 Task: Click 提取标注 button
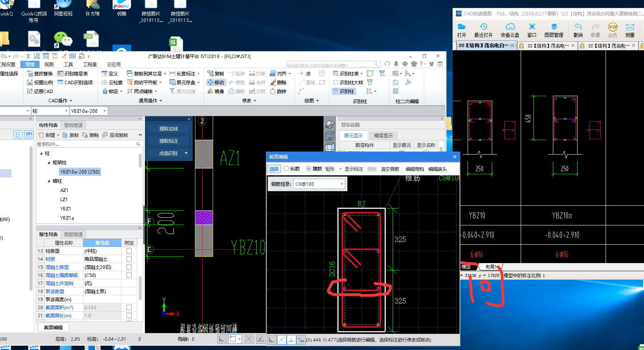pos(168,141)
